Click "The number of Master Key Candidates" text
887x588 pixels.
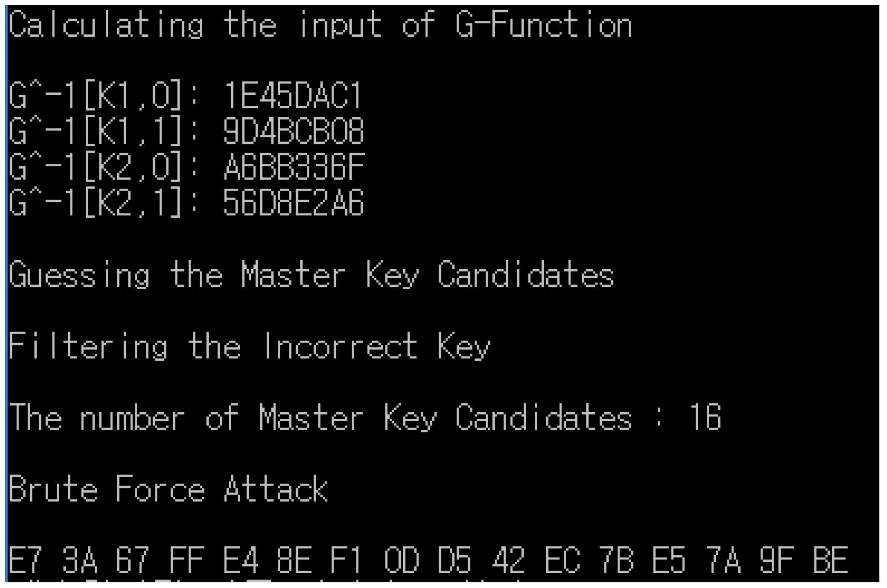[x=320, y=417]
